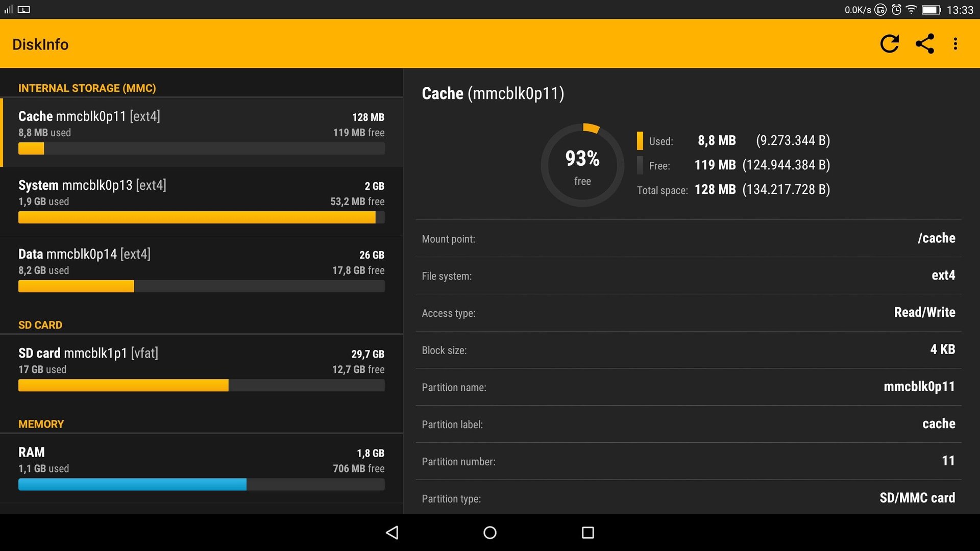
Task: Tap the 13:33 clock in status bar
Action: pyautogui.click(x=960, y=10)
